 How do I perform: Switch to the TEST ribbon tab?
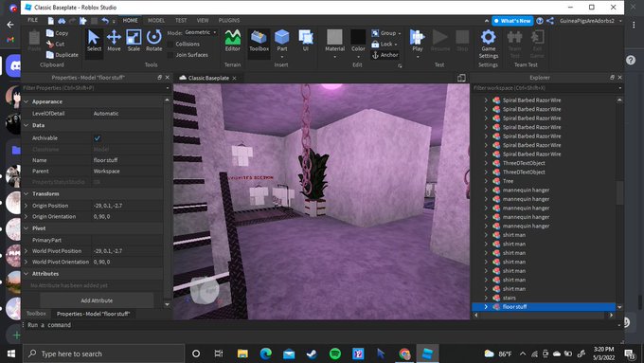click(x=181, y=21)
